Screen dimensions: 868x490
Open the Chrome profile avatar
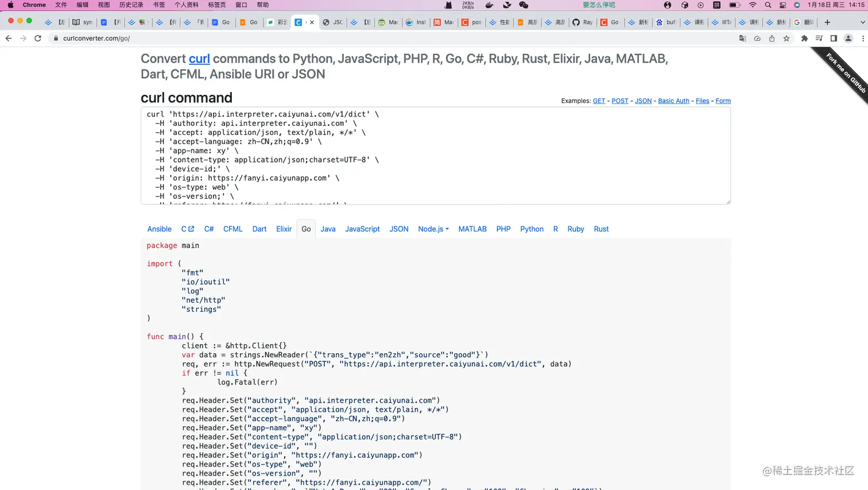(x=848, y=38)
